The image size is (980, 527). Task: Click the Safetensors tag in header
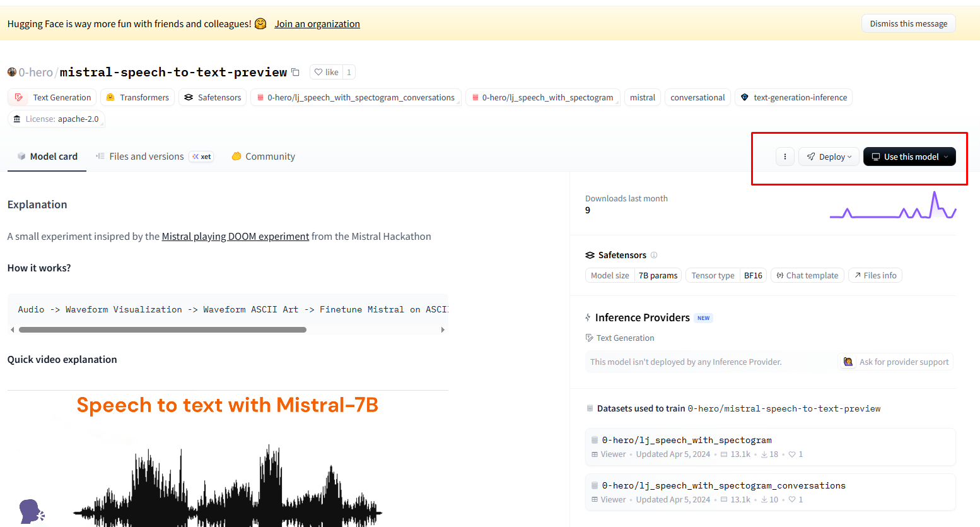click(213, 97)
